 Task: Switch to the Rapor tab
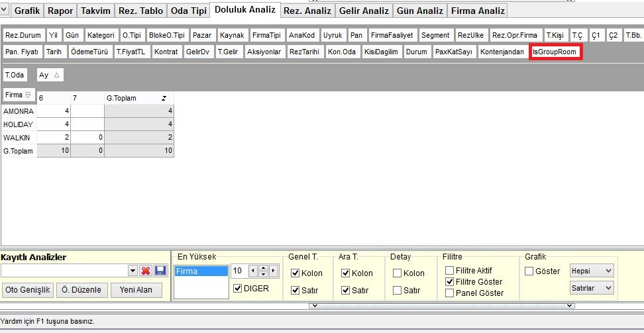pos(60,11)
